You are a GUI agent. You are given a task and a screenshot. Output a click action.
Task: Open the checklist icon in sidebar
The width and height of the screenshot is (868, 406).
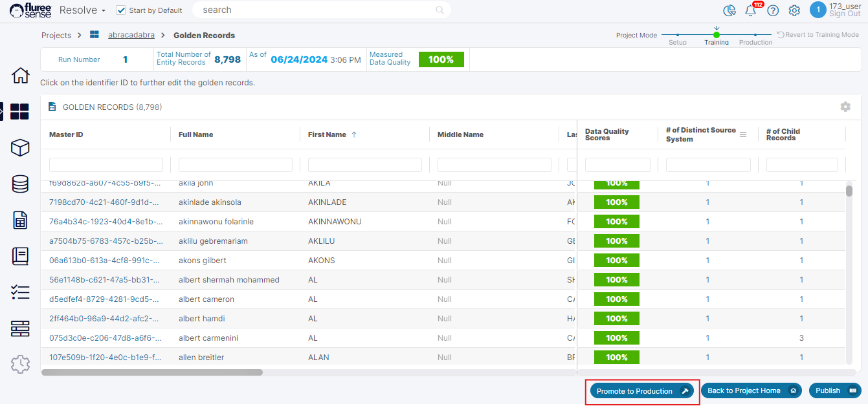(21, 292)
